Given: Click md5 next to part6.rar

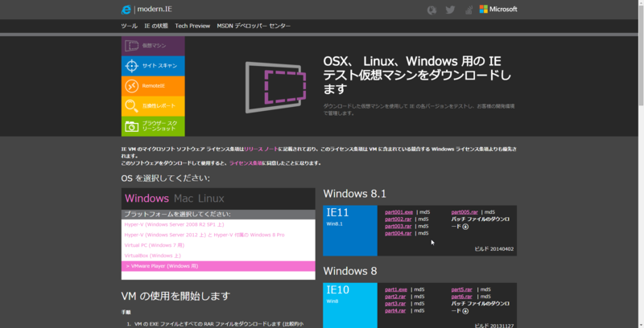Looking at the screenshot, I should click(486, 297).
